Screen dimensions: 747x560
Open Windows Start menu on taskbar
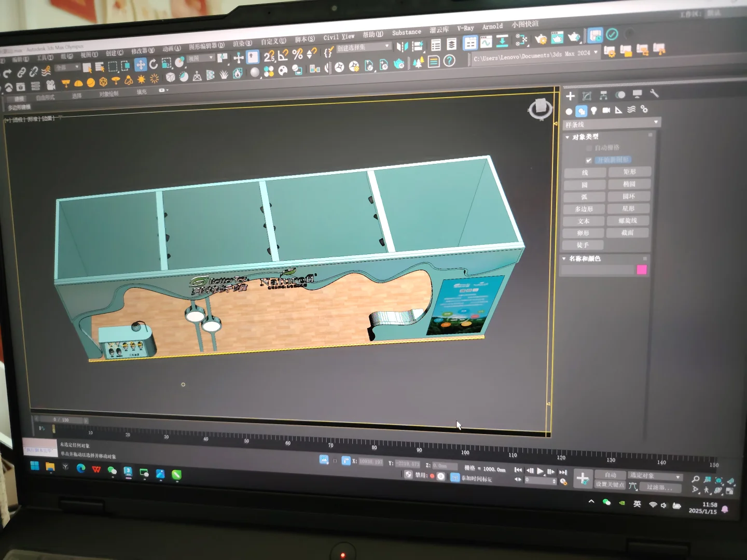pyautogui.click(x=35, y=465)
